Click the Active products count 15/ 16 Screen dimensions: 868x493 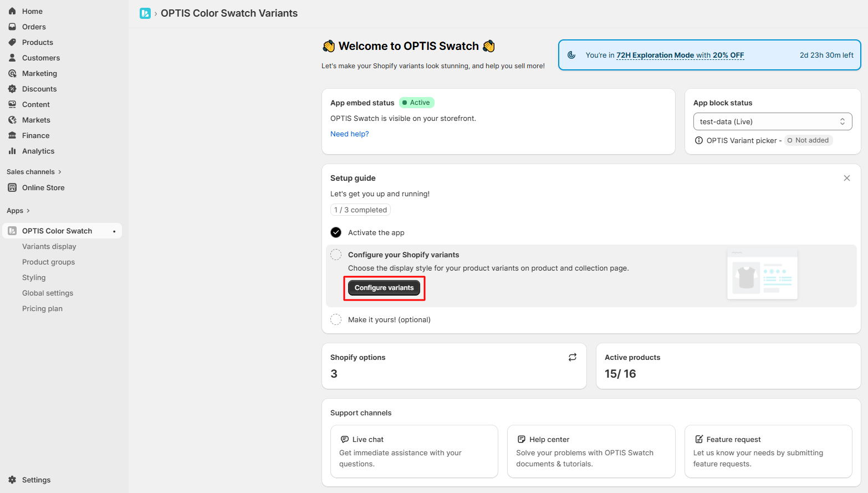tap(620, 374)
